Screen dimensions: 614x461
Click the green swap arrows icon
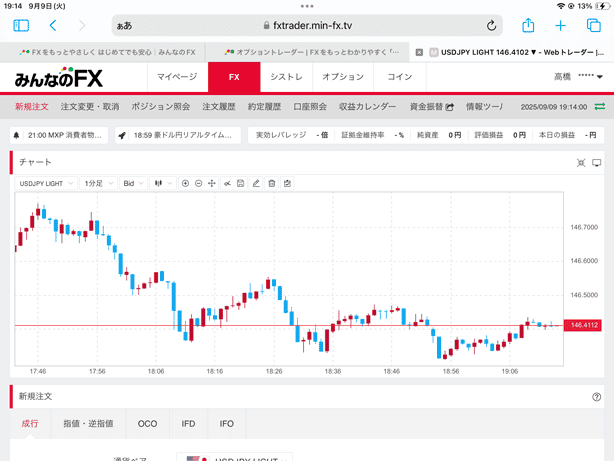coord(600,106)
